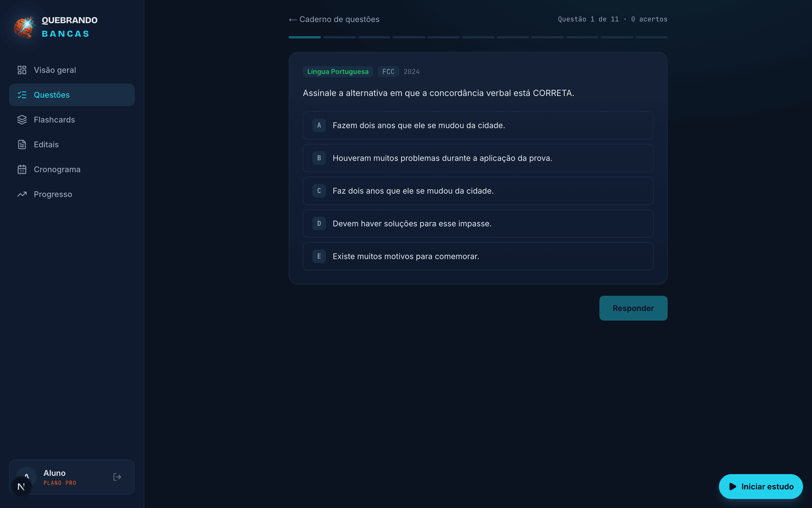Open Visão geral dashboard grid icon
812x508 pixels.
point(22,70)
